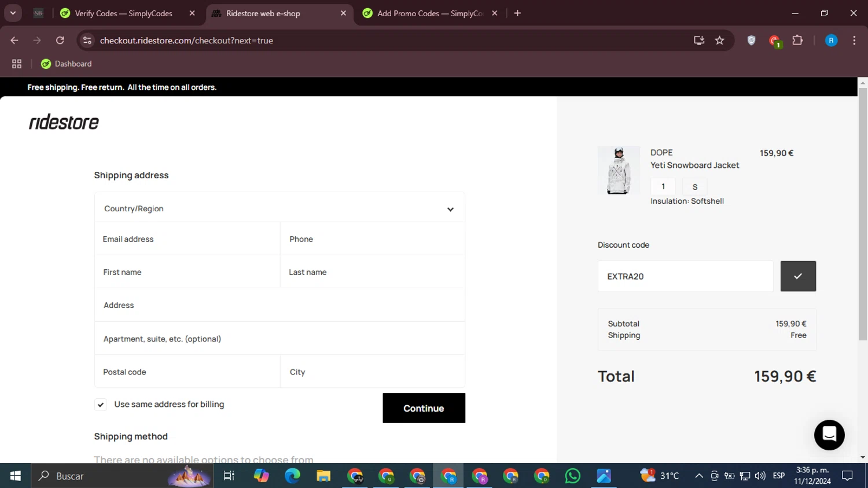This screenshot has width=868, height=488.
Task: Close the Verify Codes tab
Action: tap(192, 13)
